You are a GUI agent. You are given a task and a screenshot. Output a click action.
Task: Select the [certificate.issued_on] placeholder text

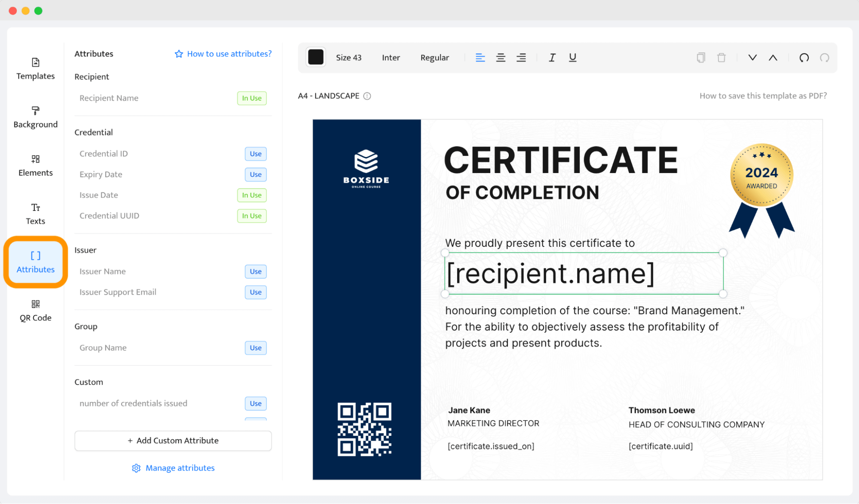tap(491, 446)
